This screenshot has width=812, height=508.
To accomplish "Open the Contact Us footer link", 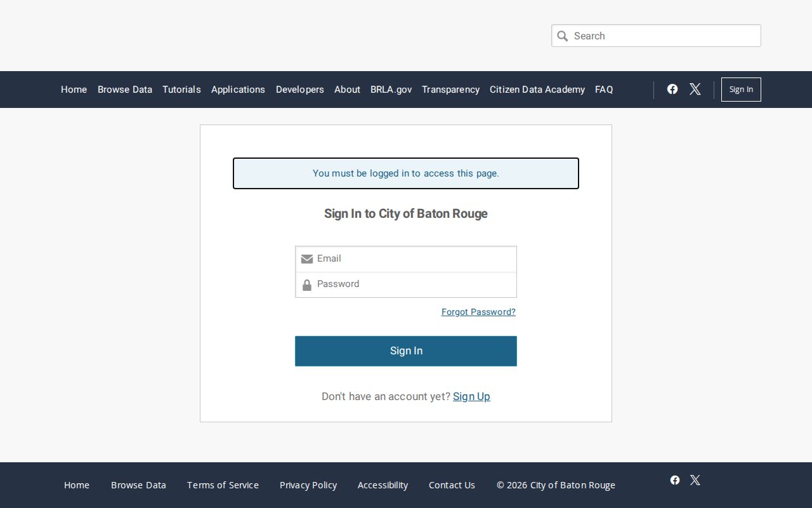I will coord(452,485).
